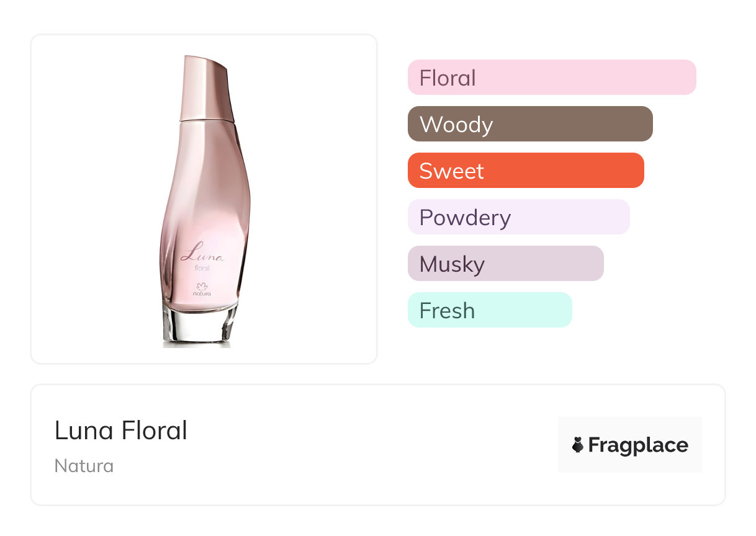This screenshot has width=756, height=536.
Task: Select the mauve Musky accord bar
Action: click(x=505, y=264)
